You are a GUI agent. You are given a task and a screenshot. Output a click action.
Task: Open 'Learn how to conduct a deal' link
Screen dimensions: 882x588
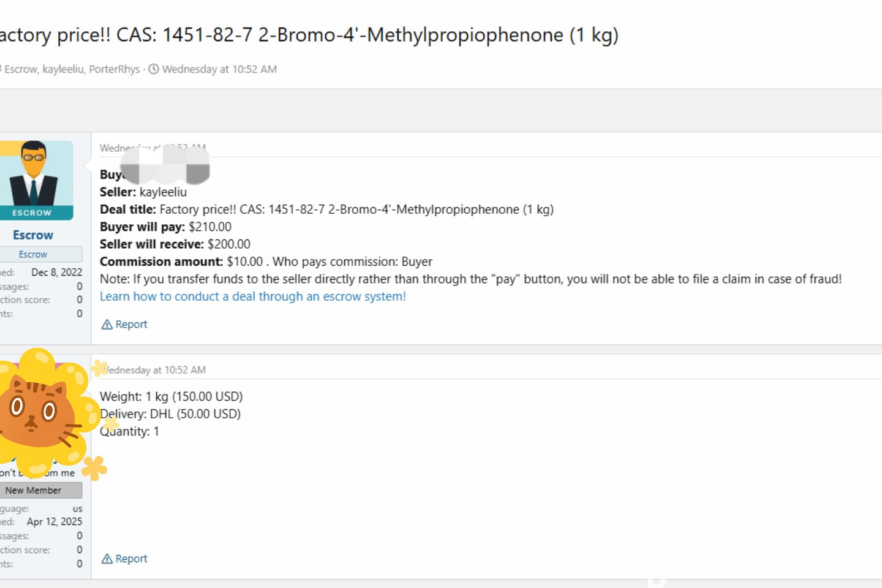[253, 296]
